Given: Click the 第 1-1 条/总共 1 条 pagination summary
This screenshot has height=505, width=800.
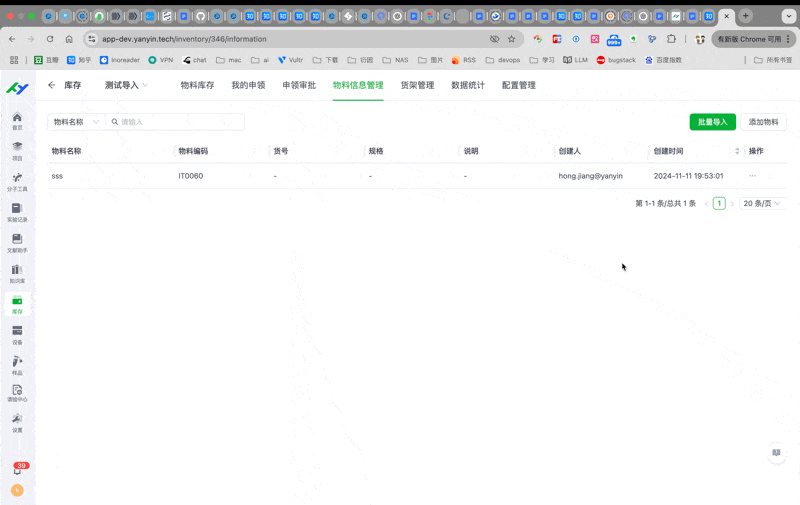Looking at the screenshot, I should pyautogui.click(x=665, y=204).
